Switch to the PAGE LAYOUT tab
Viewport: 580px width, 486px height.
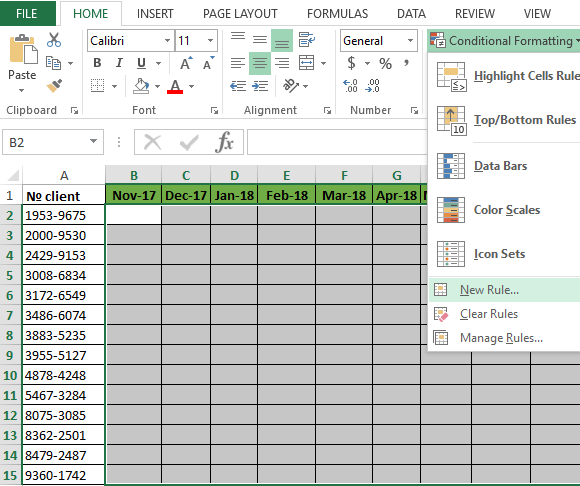[240, 14]
